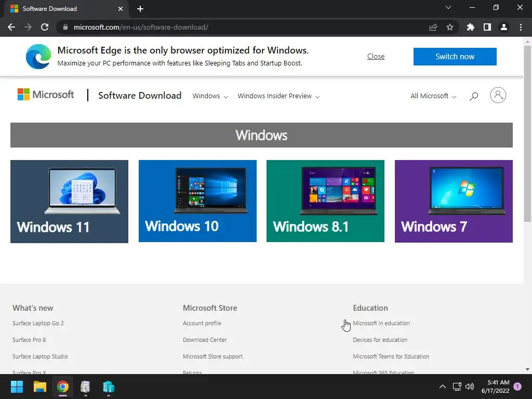Open the Microsoft Store support link
Image resolution: width=532 pixels, height=399 pixels.
[212, 356]
